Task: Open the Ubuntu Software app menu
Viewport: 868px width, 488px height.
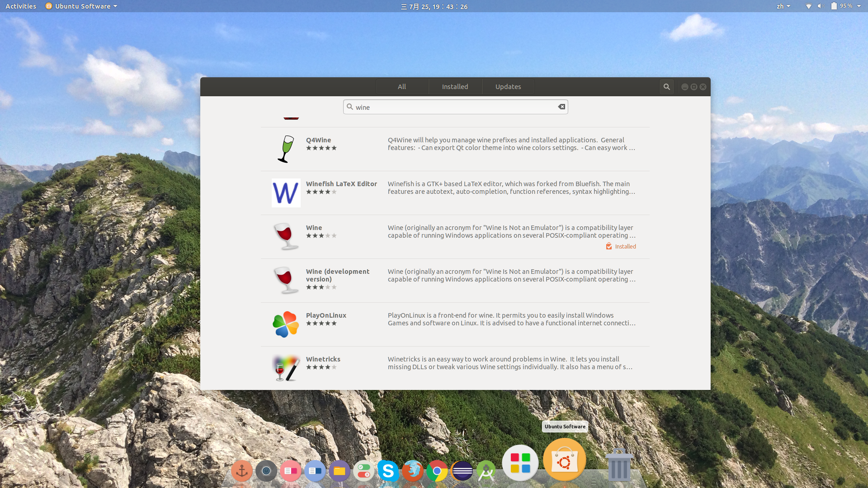Action: pyautogui.click(x=81, y=6)
